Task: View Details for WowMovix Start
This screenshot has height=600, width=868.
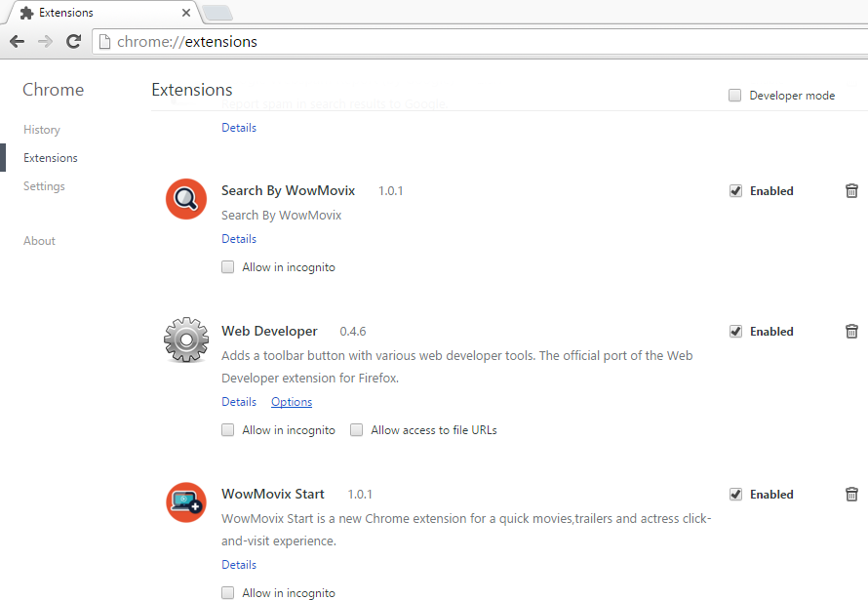Action: 239,565
